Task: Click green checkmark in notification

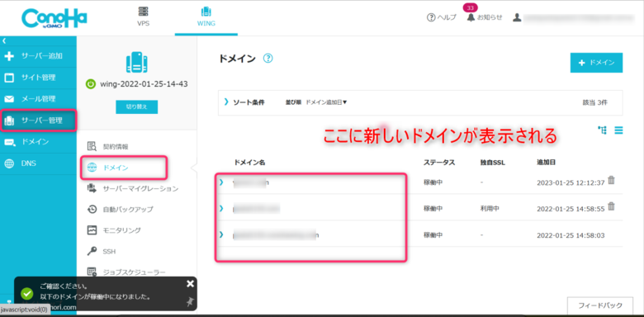Action: tap(27, 293)
